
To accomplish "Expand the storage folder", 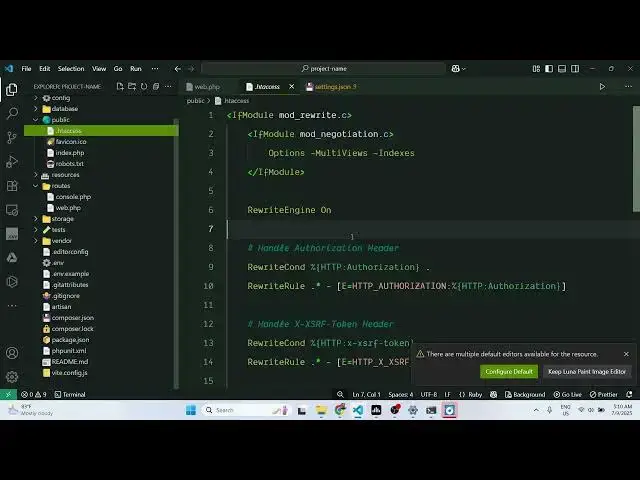I will [x=36, y=219].
